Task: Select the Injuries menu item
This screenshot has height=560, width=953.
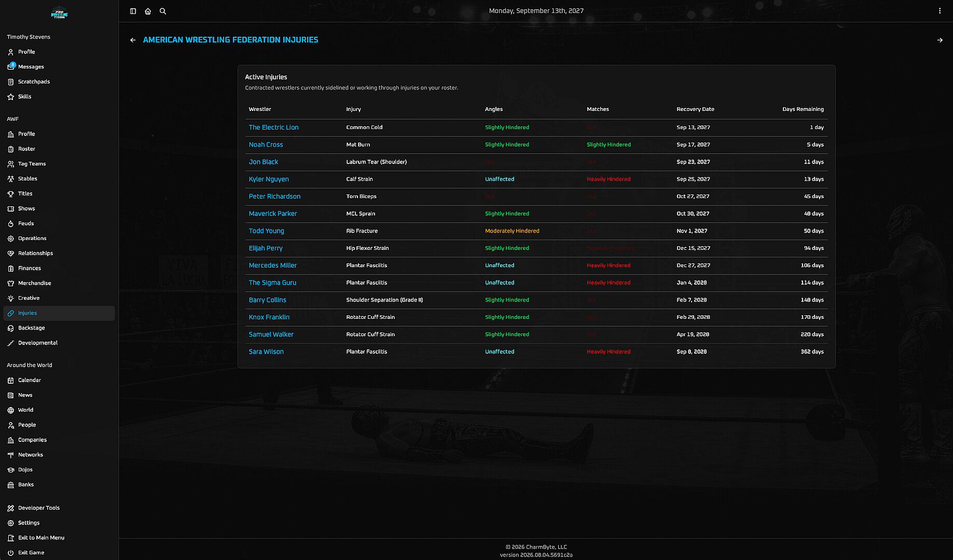Action: [x=59, y=313]
